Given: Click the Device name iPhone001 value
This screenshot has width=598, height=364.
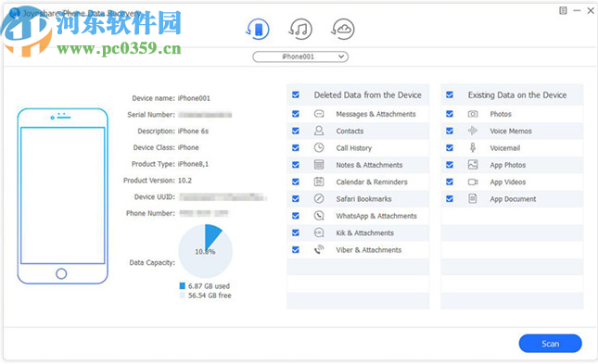Looking at the screenshot, I should pyautogui.click(x=194, y=98).
